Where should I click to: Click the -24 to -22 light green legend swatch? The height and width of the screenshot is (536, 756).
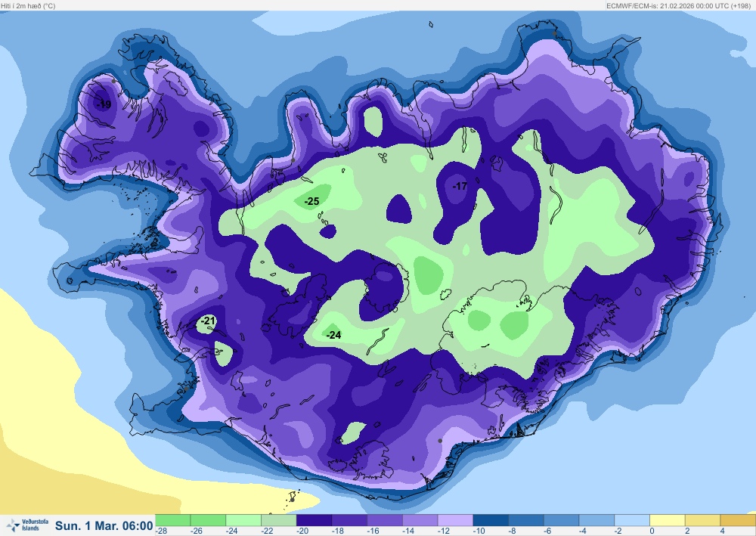pyautogui.click(x=243, y=520)
